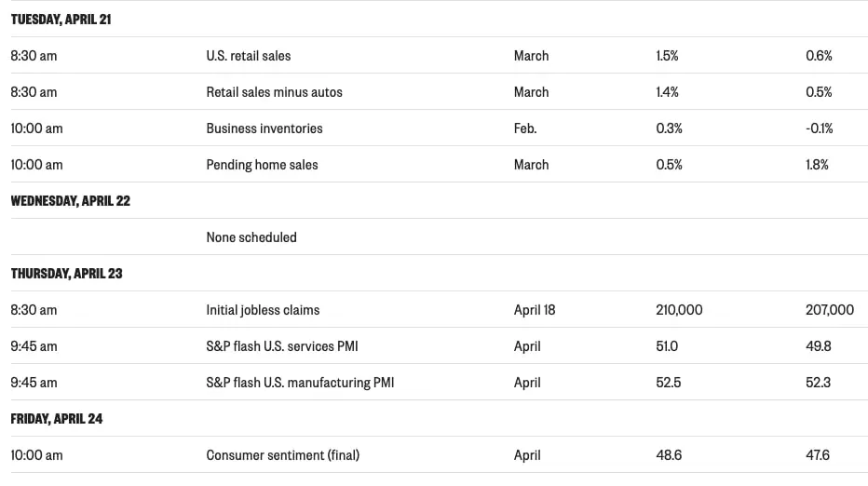Open the Retail sales minus autos entry
Screen dimensions: 868x486
tap(274, 92)
